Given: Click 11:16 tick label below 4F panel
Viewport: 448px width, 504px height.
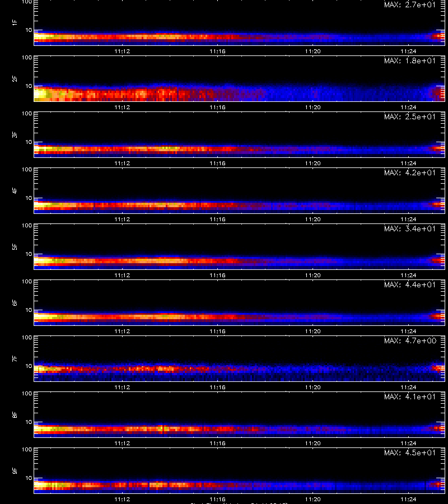Looking at the screenshot, I should point(218,219).
